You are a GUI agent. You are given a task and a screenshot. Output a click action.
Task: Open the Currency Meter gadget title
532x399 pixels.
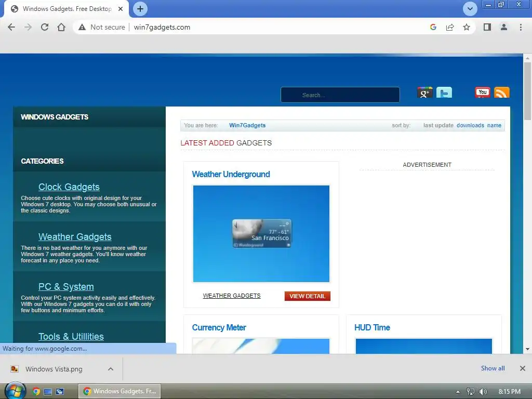pos(219,328)
